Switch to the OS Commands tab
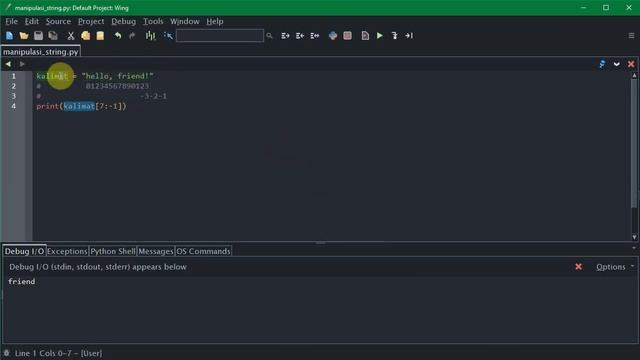Screen dimensions: 640x360 pyautogui.click(x=203, y=251)
